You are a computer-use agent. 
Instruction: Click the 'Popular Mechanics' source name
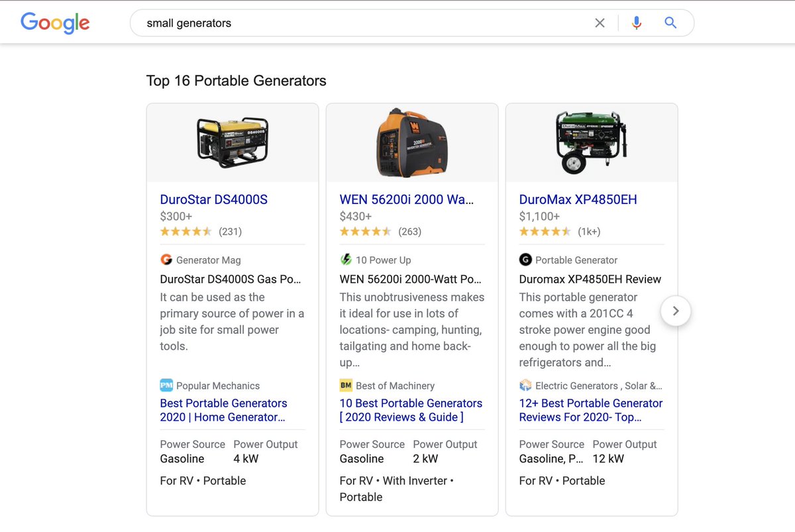pos(218,386)
